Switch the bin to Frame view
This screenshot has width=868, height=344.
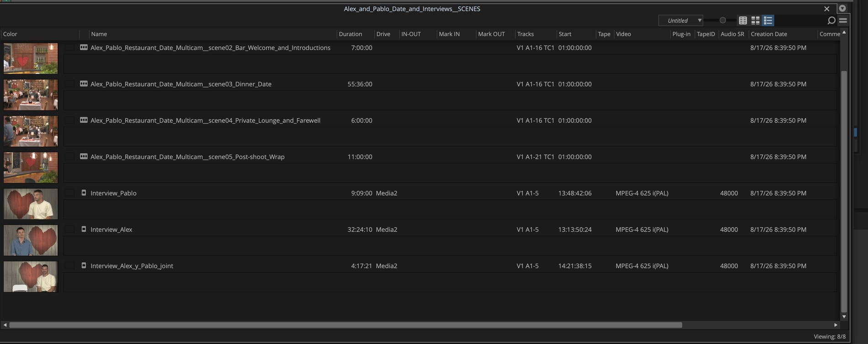click(755, 21)
